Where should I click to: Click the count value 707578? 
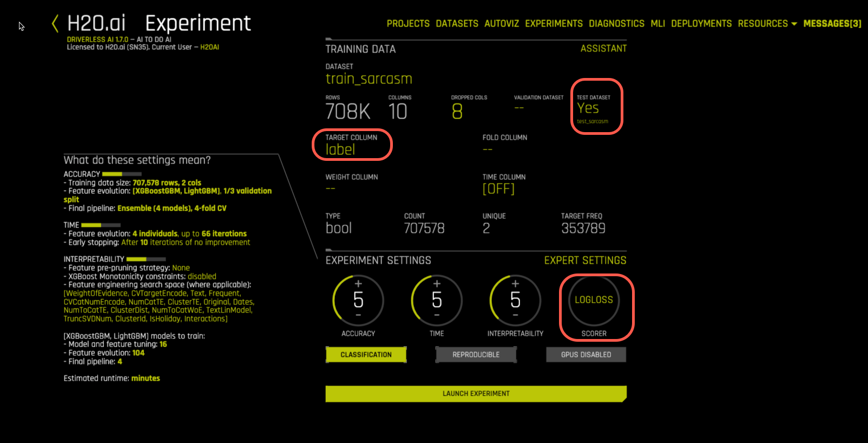[424, 229]
